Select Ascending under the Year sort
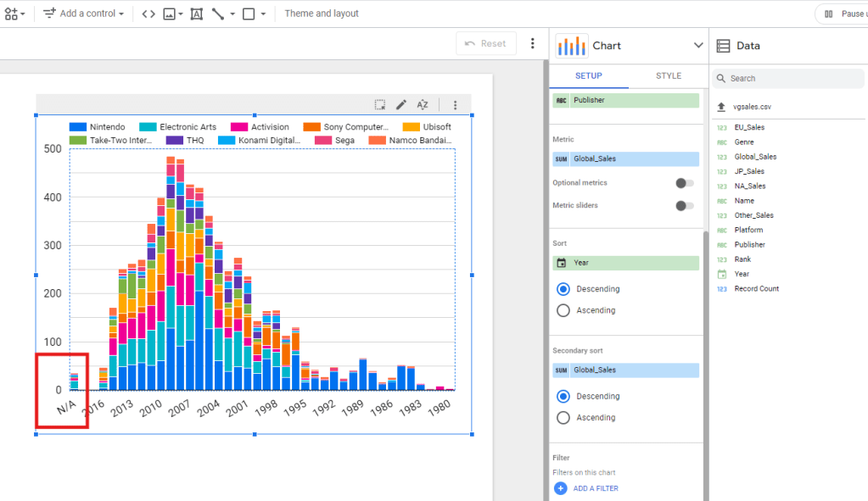The image size is (868, 501). 563,310
